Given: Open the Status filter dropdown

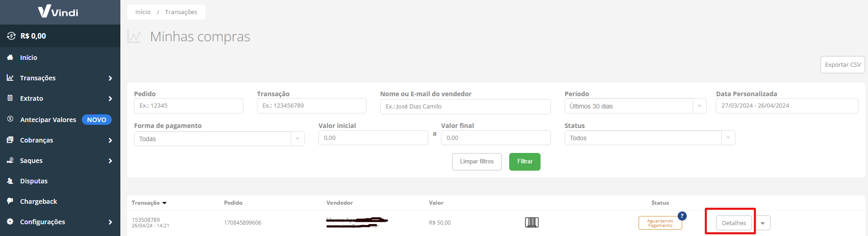Looking at the screenshot, I should click(x=650, y=138).
